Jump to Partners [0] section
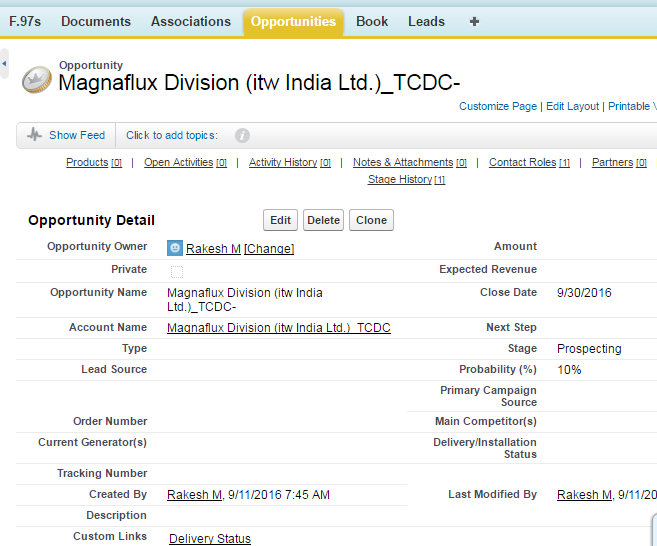 click(x=619, y=162)
